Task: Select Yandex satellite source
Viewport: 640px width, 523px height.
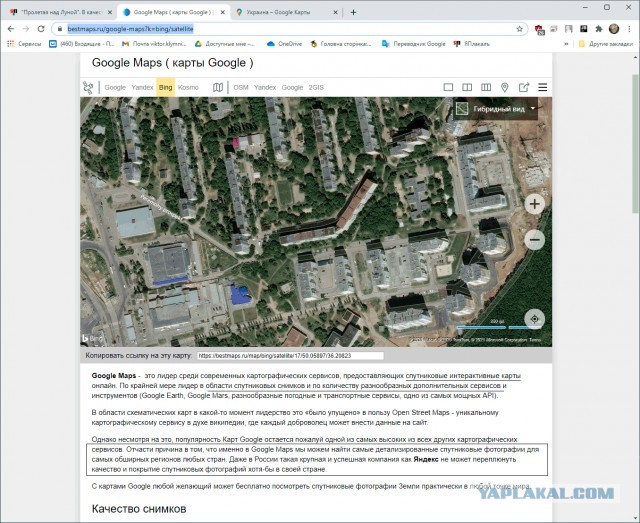Action: 142,87
